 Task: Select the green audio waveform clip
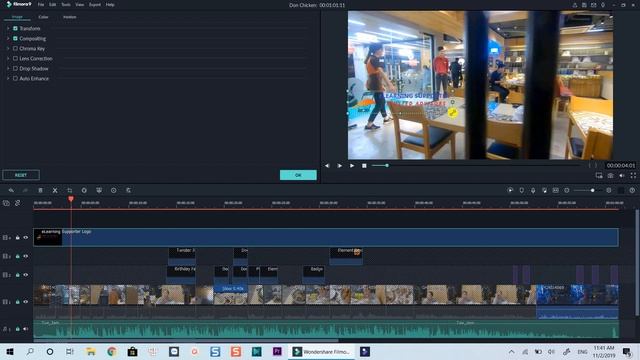[326, 329]
